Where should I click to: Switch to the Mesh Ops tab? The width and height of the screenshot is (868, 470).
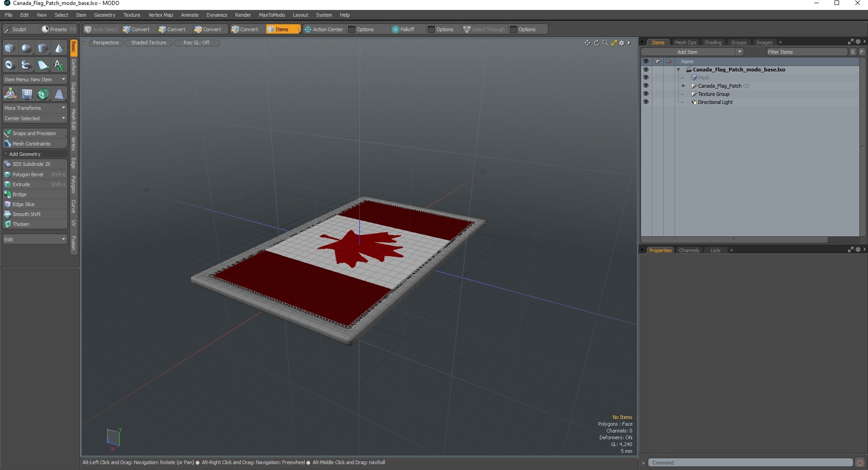685,42
